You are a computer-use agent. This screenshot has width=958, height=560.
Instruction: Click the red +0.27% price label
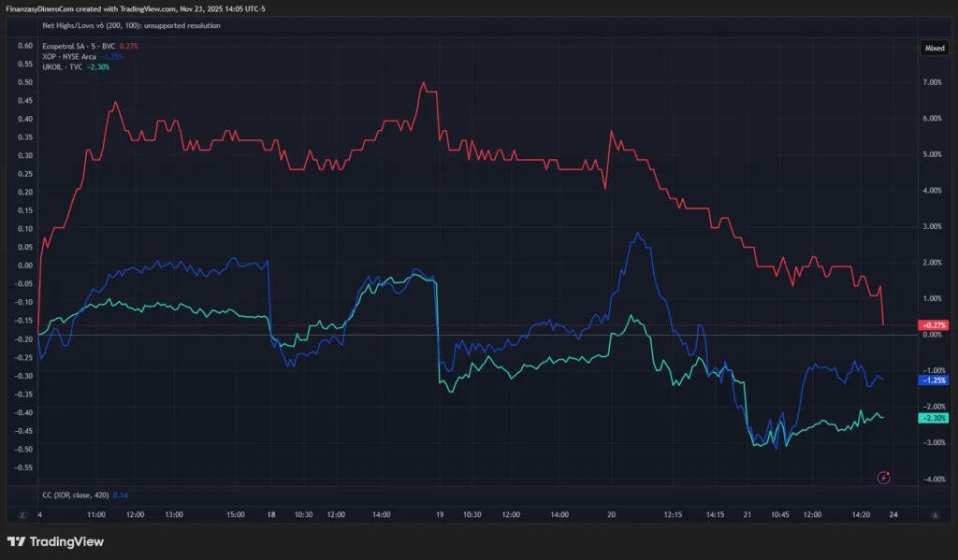(935, 325)
